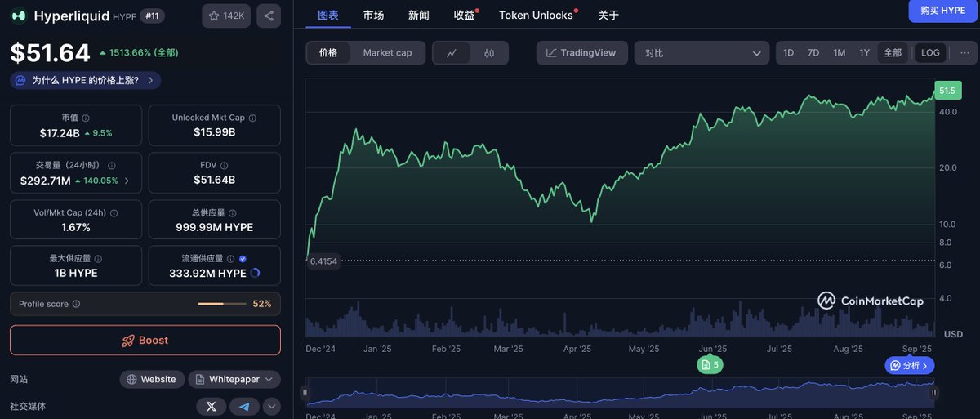This screenshot has width=980, height=419.
Task: Click the Hyperliquid logo icon
Action: 19,16
